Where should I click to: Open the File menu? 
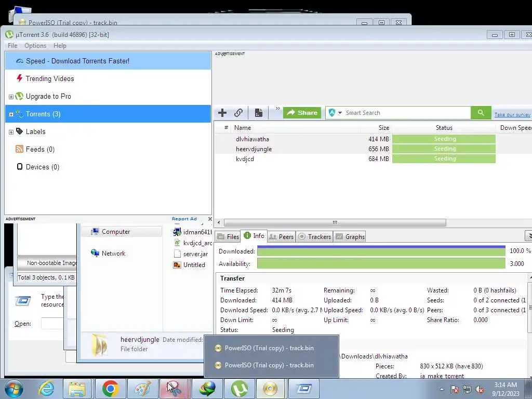12,46
